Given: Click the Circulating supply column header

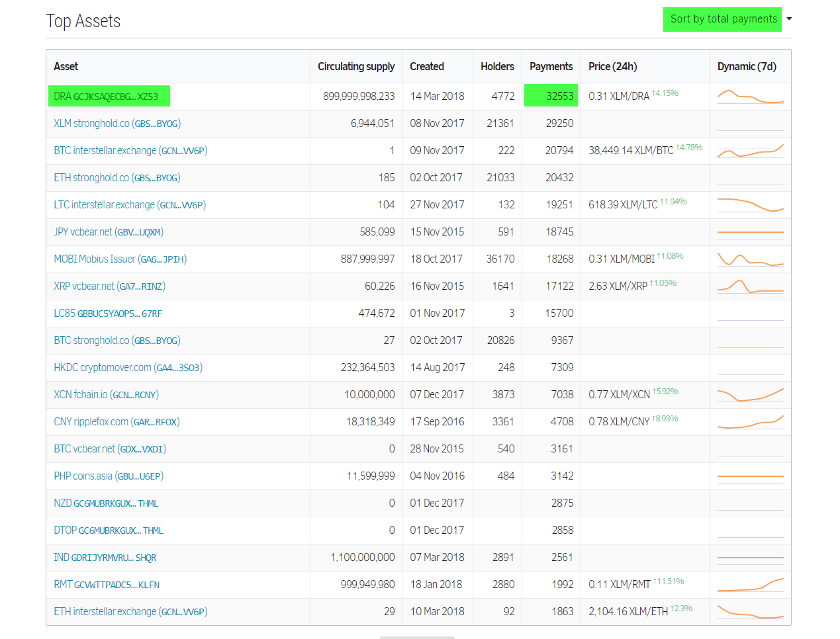Looking at the screenshot, I should click(x=356, y=66).
